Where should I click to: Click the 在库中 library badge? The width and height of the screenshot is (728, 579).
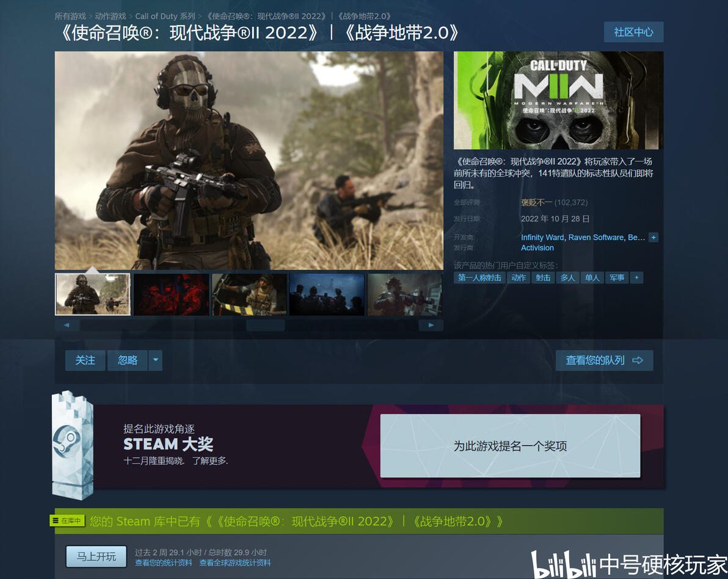point(67,521)
